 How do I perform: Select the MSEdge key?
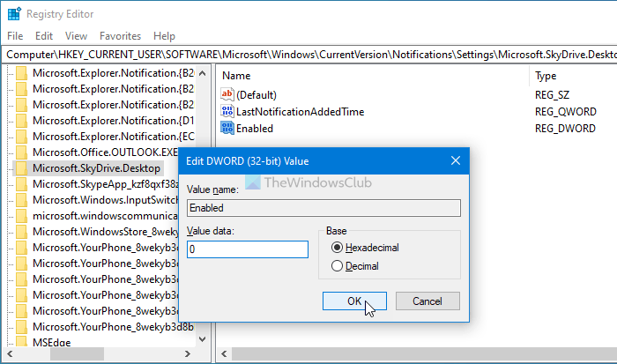coord(51,342)
